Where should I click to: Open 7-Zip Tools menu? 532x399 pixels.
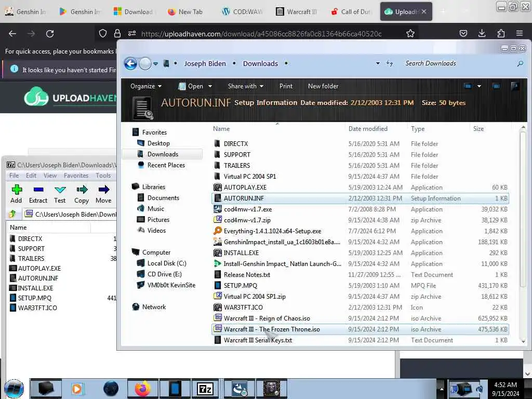point(103,176)
